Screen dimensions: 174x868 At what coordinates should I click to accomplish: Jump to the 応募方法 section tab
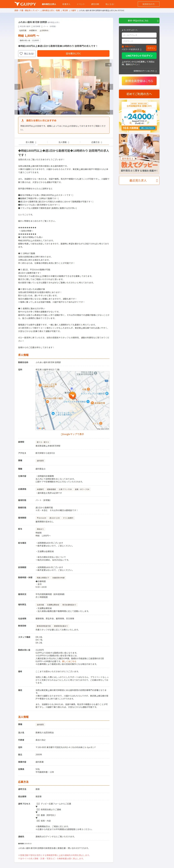click(96, 142)
